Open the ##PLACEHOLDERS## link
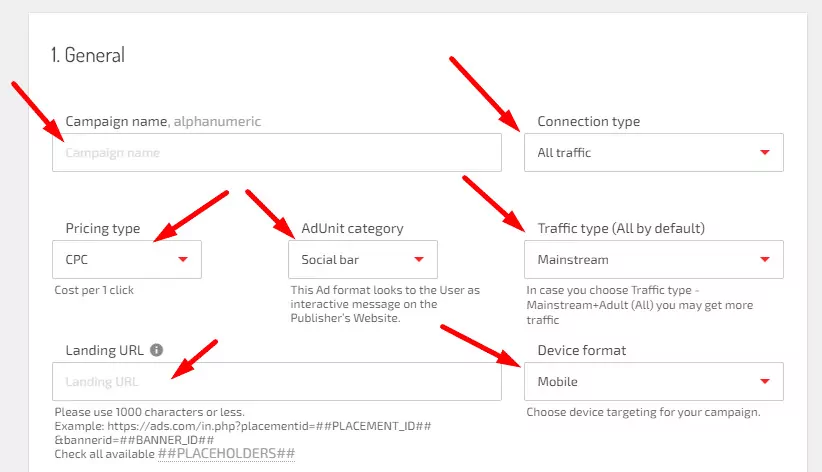 pos(227,454)
